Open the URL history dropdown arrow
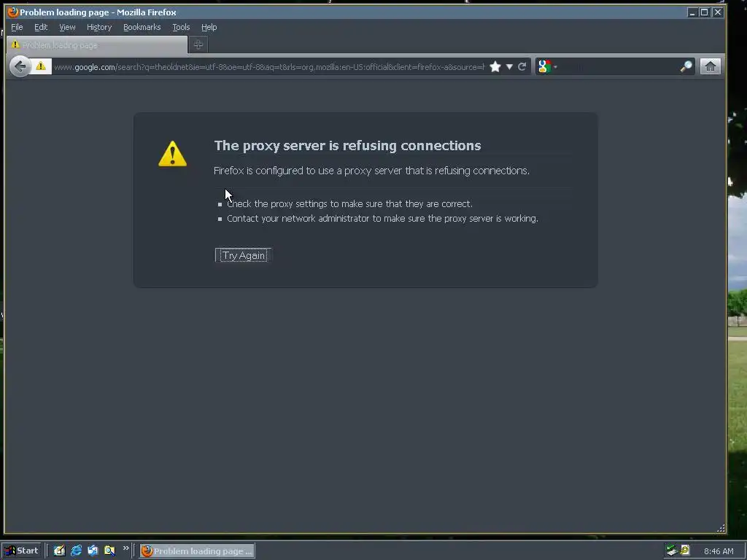The width and height of the screenshot is (747, 560). [x=509, y=66]
